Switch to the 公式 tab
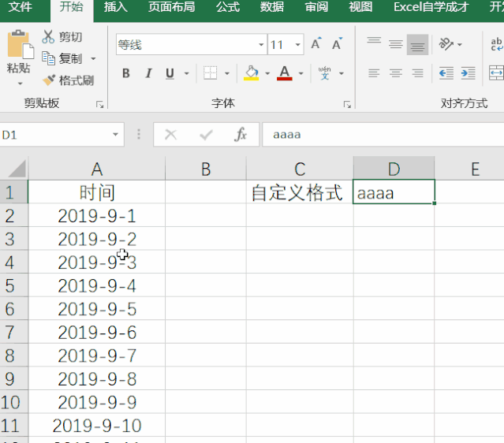504x443 pixels. tap(228, 7)
